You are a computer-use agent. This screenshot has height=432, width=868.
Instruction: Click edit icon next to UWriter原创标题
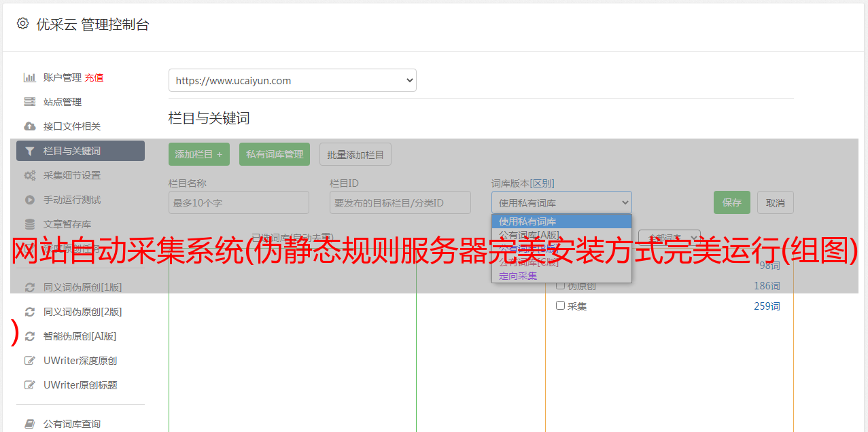(30, 385)
